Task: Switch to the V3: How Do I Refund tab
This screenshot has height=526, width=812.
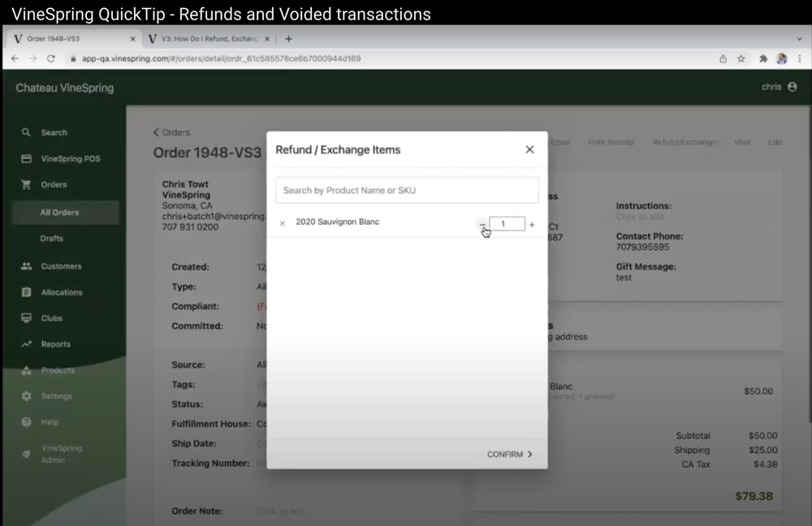Action: click(207, 39)
